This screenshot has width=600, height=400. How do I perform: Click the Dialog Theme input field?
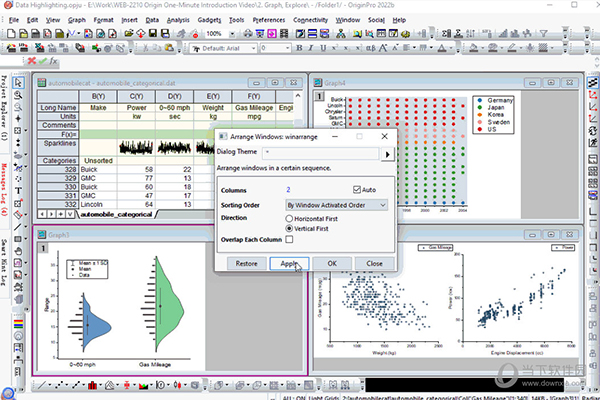tap(321, 153)
